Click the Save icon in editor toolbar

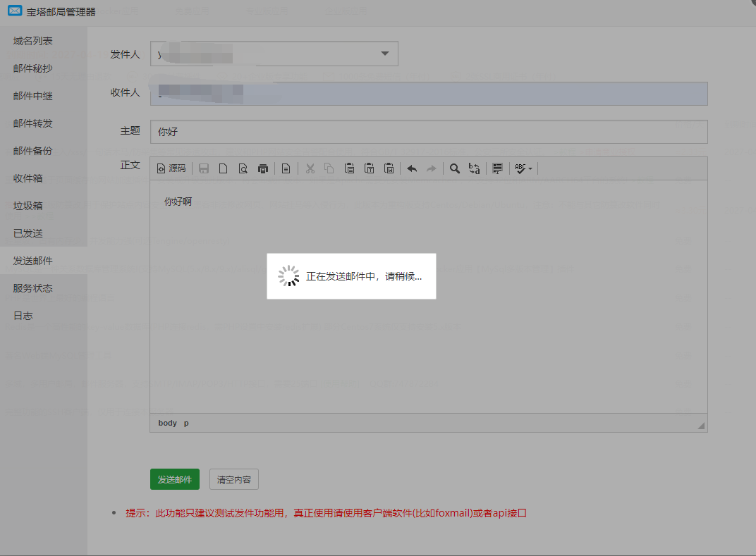pos(204,168)
